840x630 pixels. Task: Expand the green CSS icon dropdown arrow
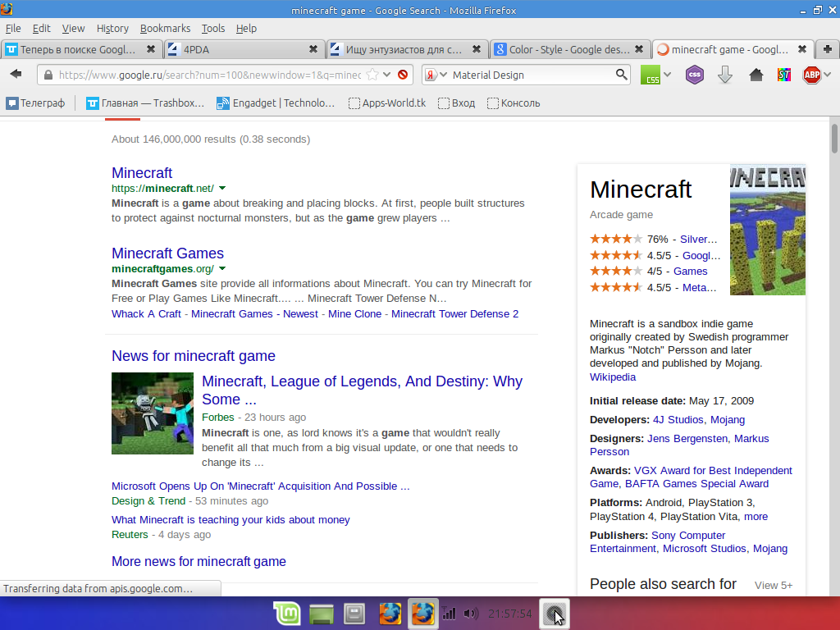[667, 75]
